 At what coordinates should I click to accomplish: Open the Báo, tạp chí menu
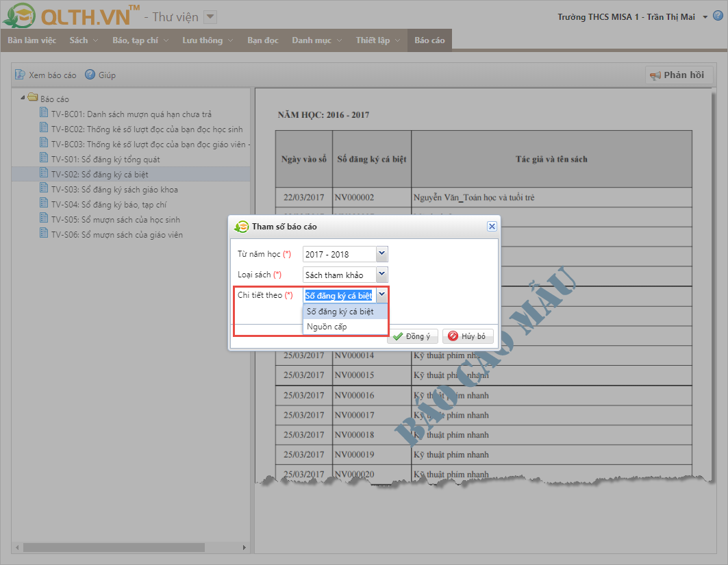(140, 40)
